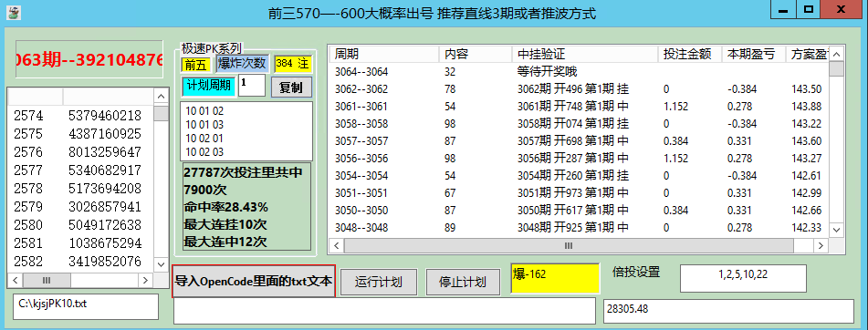Screen dimensions: 868x330
Task: Select draw list row 2578
Action: [x=81, y=189]
